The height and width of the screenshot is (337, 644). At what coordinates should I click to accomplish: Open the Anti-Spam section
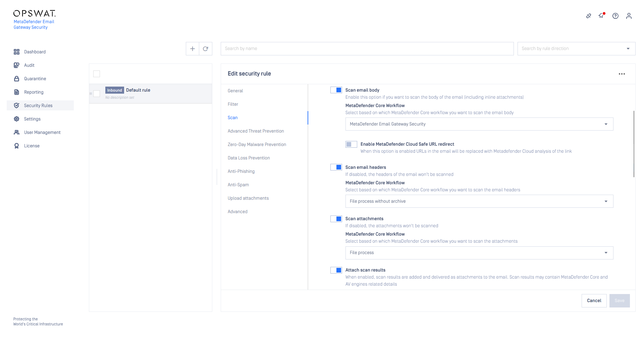[238, 185]
